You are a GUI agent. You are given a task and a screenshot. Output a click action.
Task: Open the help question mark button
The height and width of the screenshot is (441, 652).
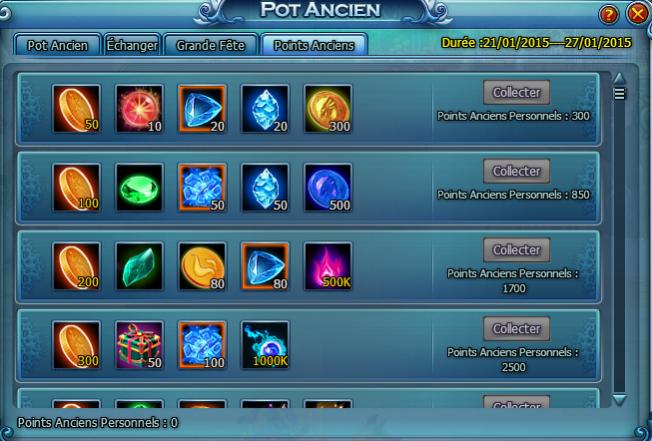click(x=608, y=15)
